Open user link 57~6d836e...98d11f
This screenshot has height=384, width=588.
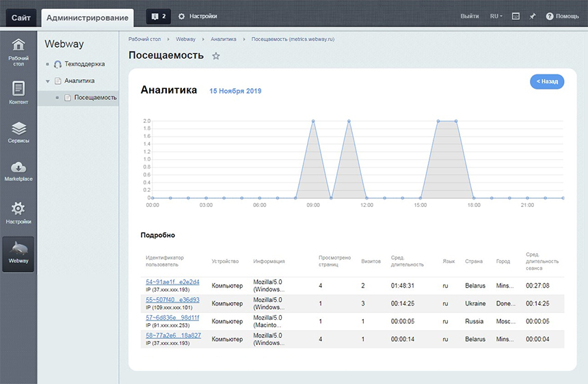point(172,317)
